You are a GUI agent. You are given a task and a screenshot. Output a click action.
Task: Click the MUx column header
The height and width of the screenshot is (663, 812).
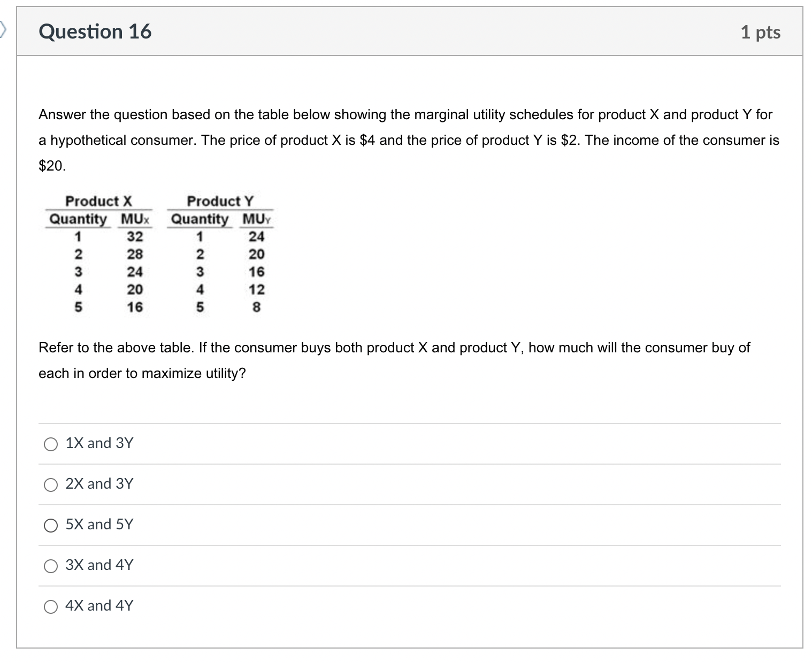click(135, 219)
